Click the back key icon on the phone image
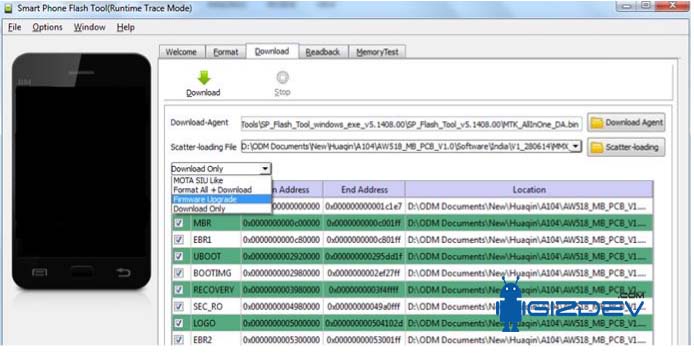Screen dimensions: 694x362 [x=123, y=272]
